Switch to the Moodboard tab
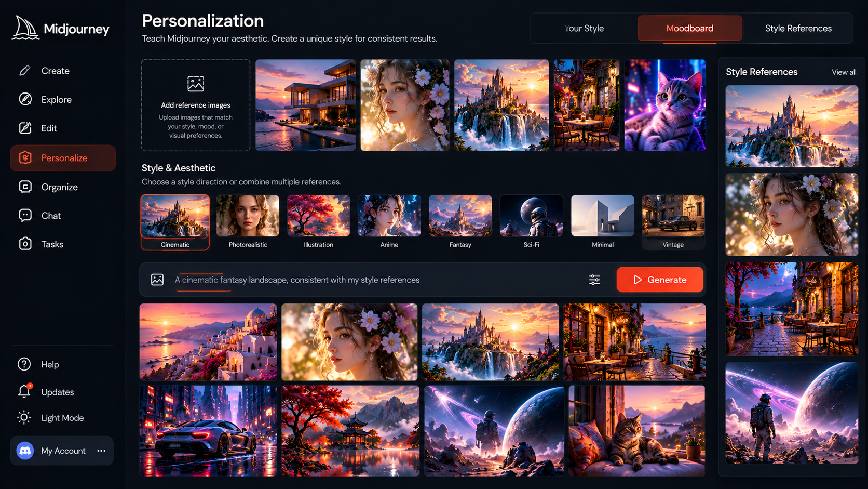The width and height of the screenshot is (868, 489). click(x=689, y=28)
